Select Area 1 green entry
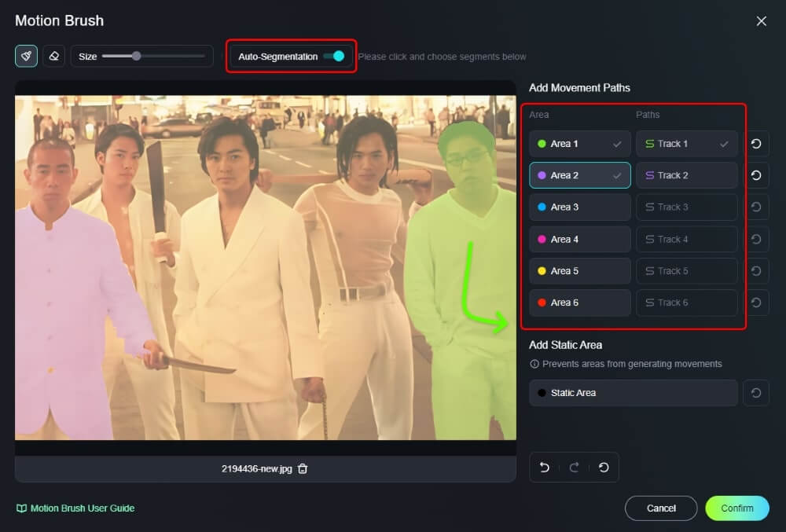This screenshot has height=532, width=786. coord(579,144)
